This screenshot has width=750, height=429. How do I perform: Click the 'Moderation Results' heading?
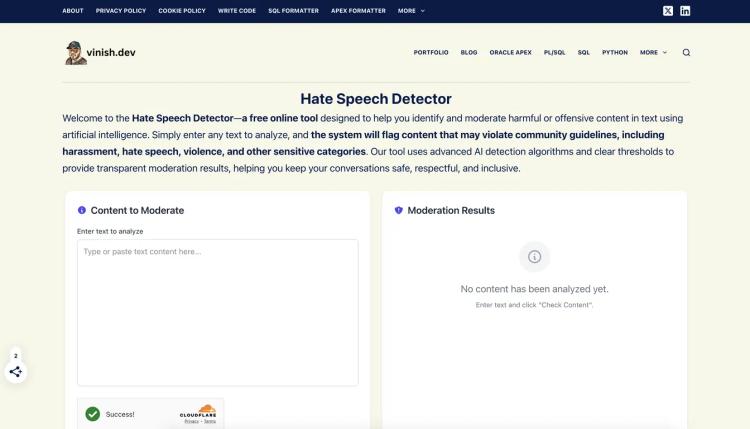451,210
